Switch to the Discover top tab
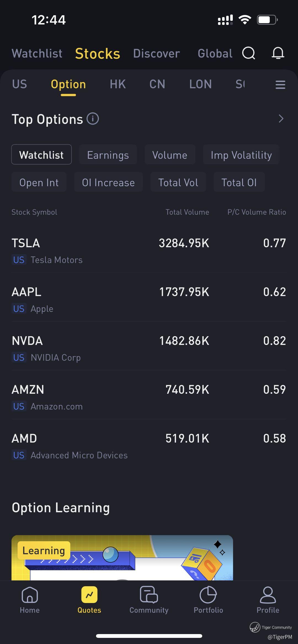The height and width of the screenshot is (644, 298). click(x=156, y=53)
